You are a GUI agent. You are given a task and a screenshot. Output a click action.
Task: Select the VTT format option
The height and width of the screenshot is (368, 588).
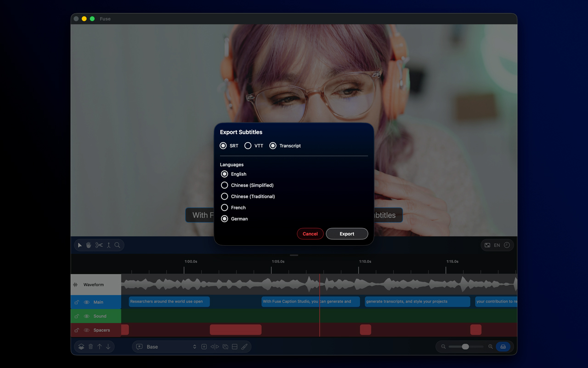click(x=248, y=146)
